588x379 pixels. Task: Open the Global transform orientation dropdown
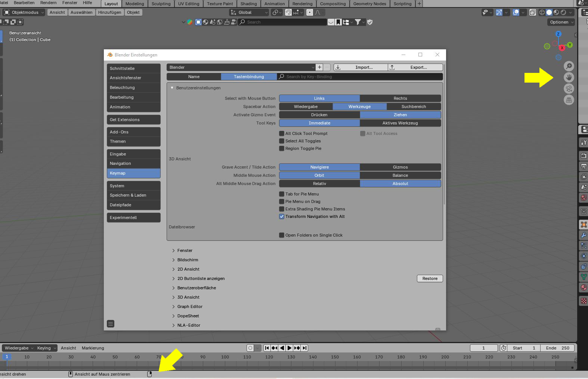249,12
